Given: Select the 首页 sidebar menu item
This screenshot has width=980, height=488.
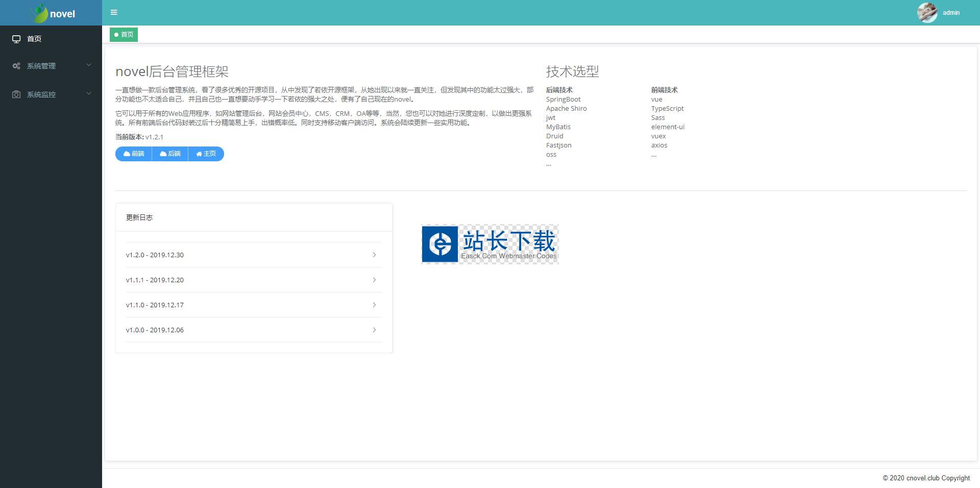Looking at the screenshot, I should (x=34, y=39).
